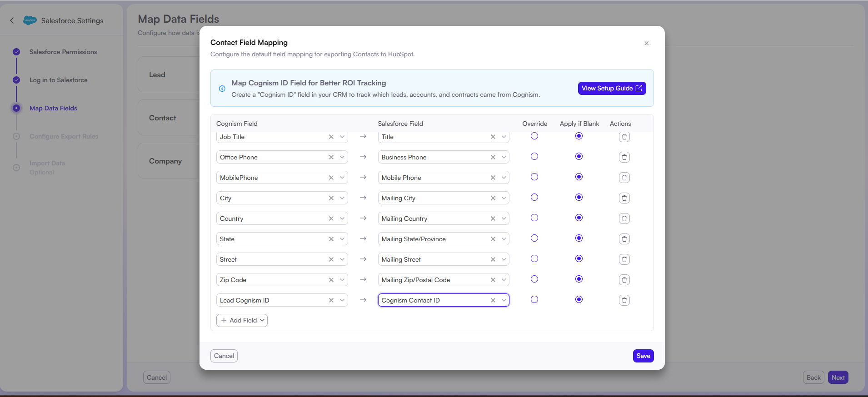Select Override for City row

click(x=534, y=197)
